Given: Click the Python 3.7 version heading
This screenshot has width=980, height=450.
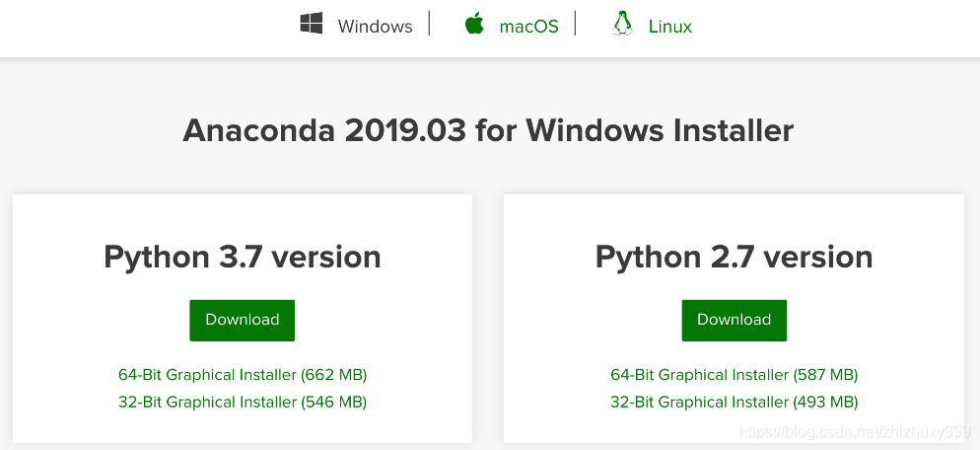Looking at the screenshot, I should point(243,257).
